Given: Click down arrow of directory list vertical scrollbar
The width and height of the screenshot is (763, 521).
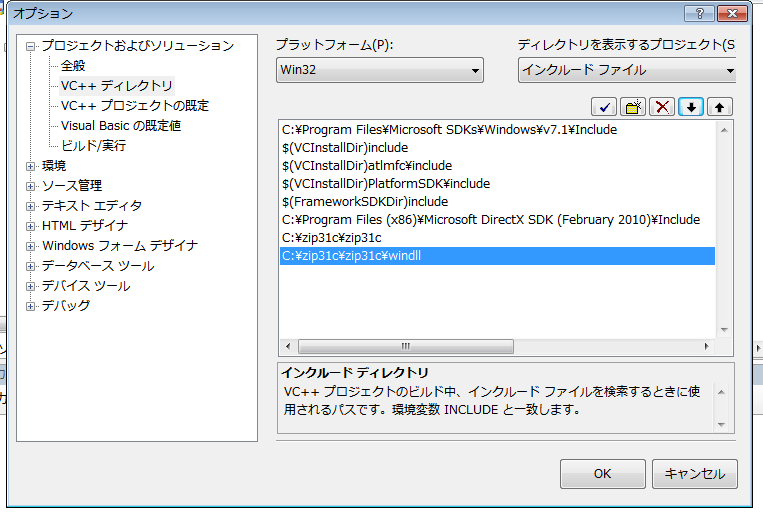Looking at the screenshot, I should (x=724, y=330).
